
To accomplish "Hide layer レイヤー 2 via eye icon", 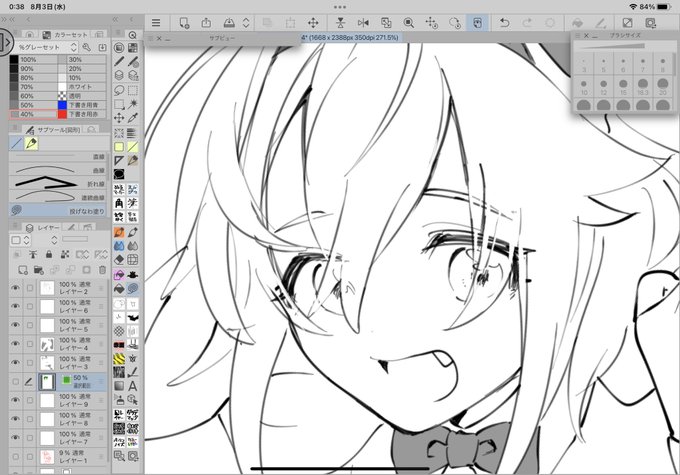I will tap(16, 288).
